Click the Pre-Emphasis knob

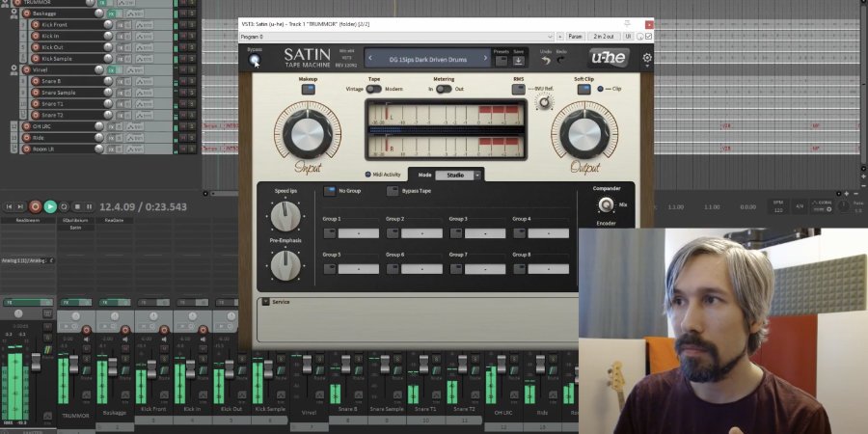coord(285,265)
